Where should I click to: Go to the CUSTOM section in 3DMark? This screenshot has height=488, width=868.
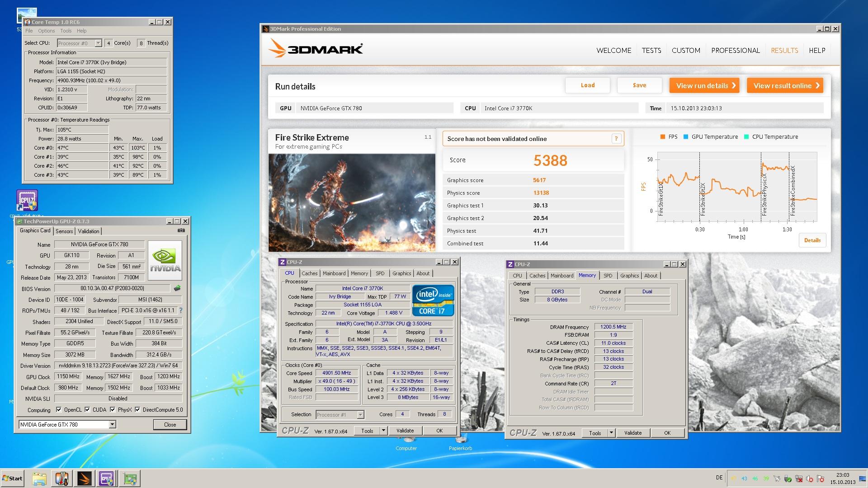686,50
